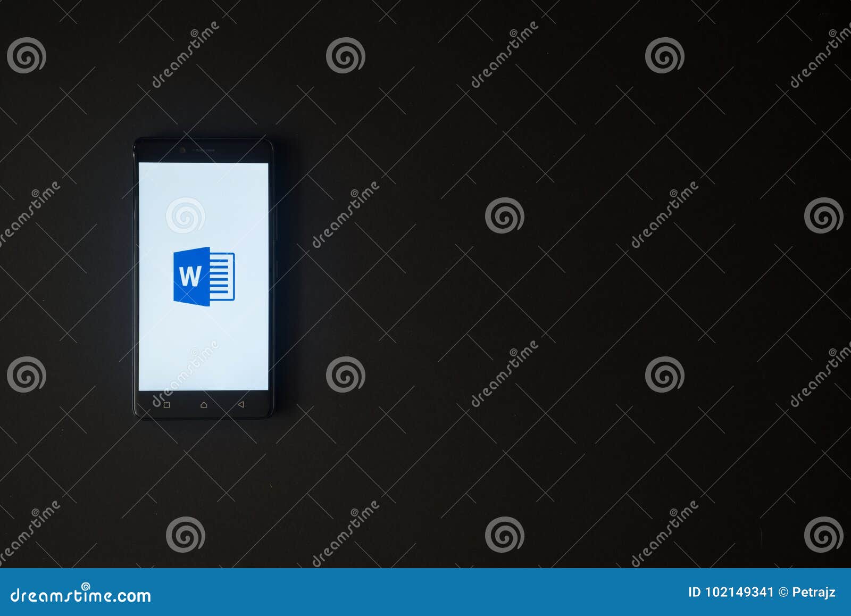Tap the phone's Home navigation button
The width and height of the screenshot is (851, 616).
(x=204, y=405)
